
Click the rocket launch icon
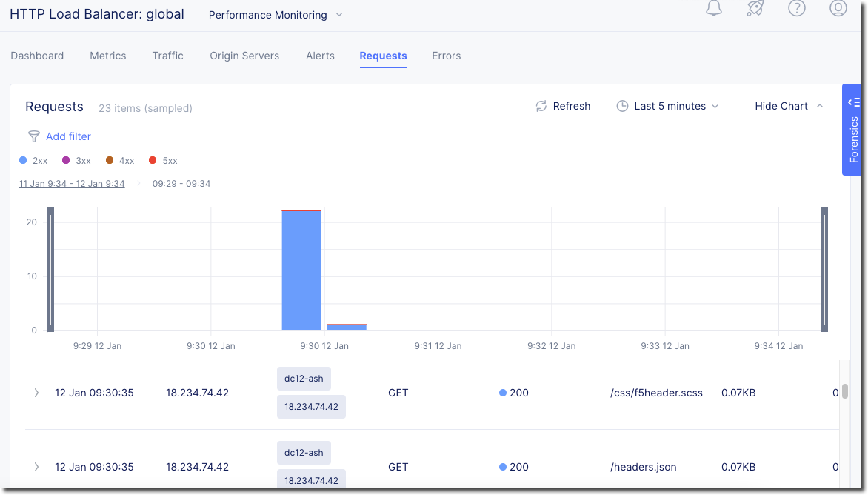coord(755,8)
